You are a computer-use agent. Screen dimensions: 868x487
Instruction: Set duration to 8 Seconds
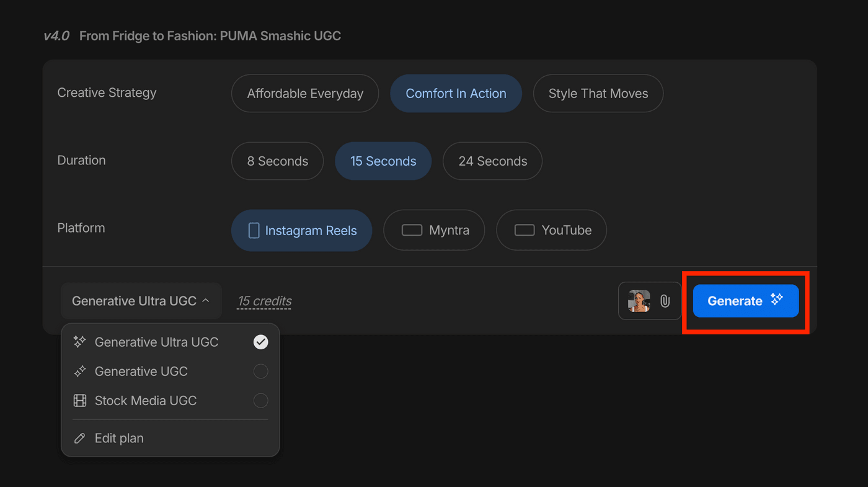(x=277, y=161)
